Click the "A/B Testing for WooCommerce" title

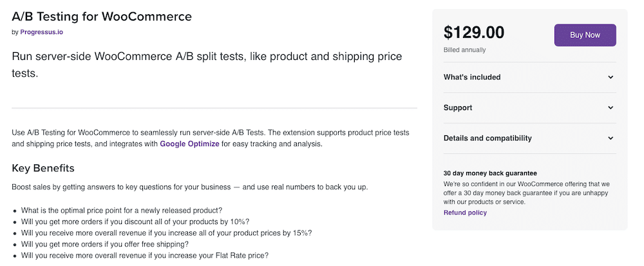(x=102, y=17)
